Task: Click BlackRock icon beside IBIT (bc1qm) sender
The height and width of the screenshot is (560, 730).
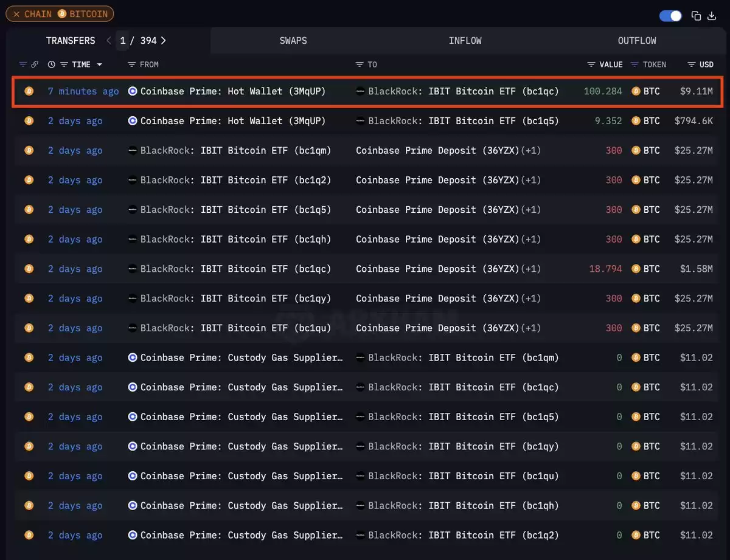Action: [x=133, y=151]
